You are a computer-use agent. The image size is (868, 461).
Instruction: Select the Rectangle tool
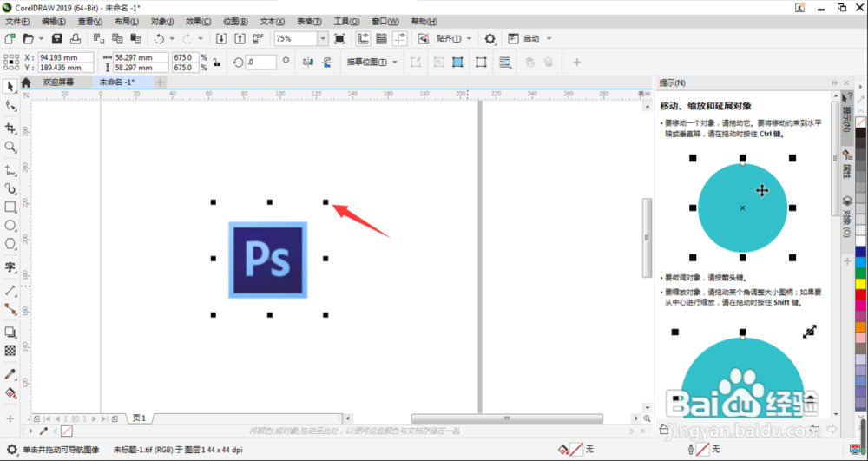click(x=10, y=207)
